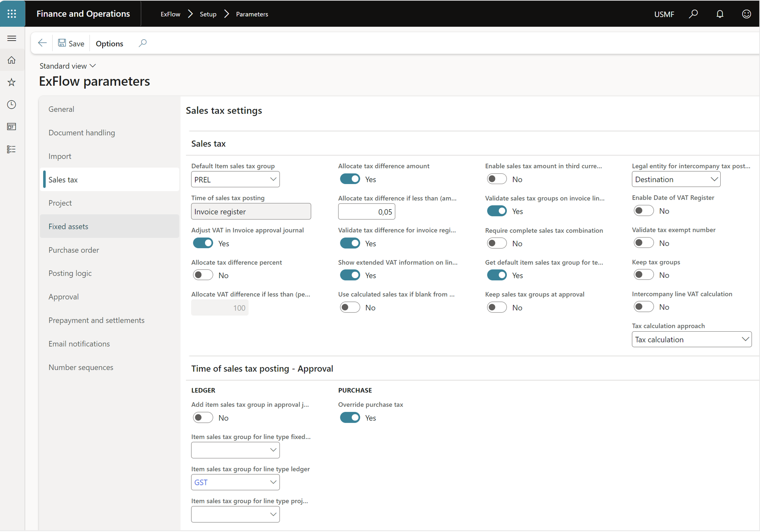Click the header search magnifier icon

coord(693,14)
